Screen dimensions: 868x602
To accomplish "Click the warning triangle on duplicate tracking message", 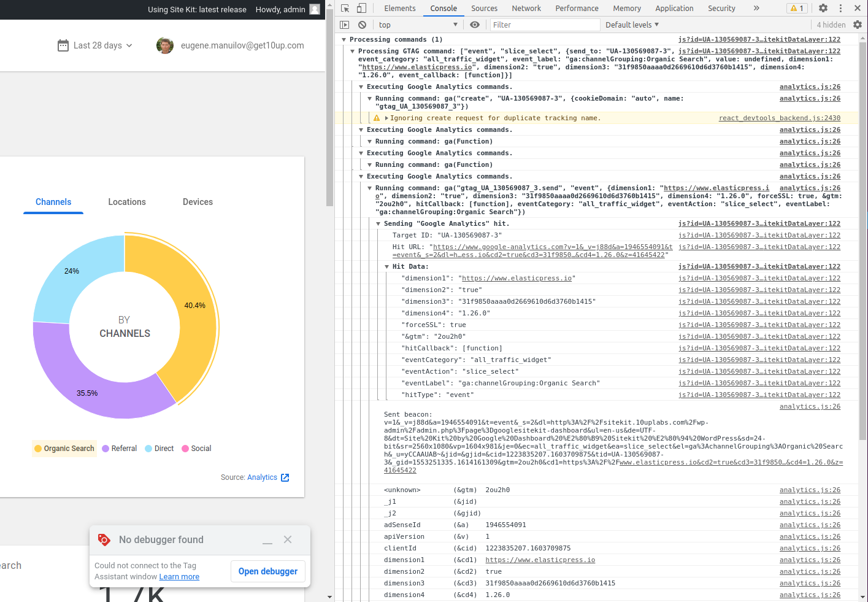I will pos(377,118).
